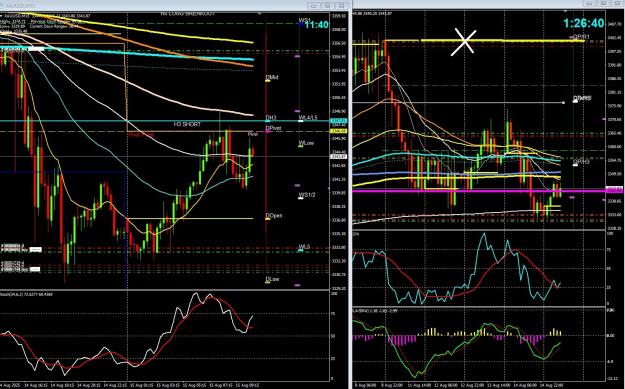Screen dimensions: 625x389
Task: Click the left chart shift triangle marker
Action: point(260,13)
